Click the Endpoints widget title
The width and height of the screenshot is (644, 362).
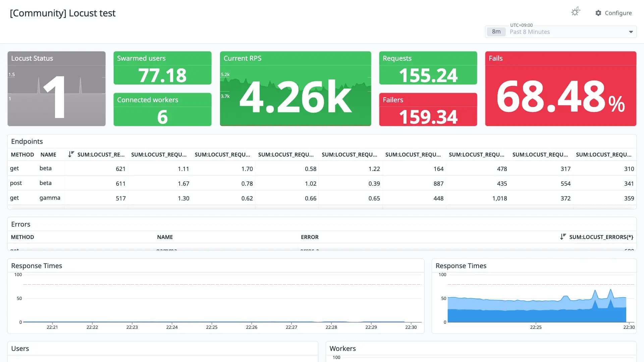coord(27,141)
